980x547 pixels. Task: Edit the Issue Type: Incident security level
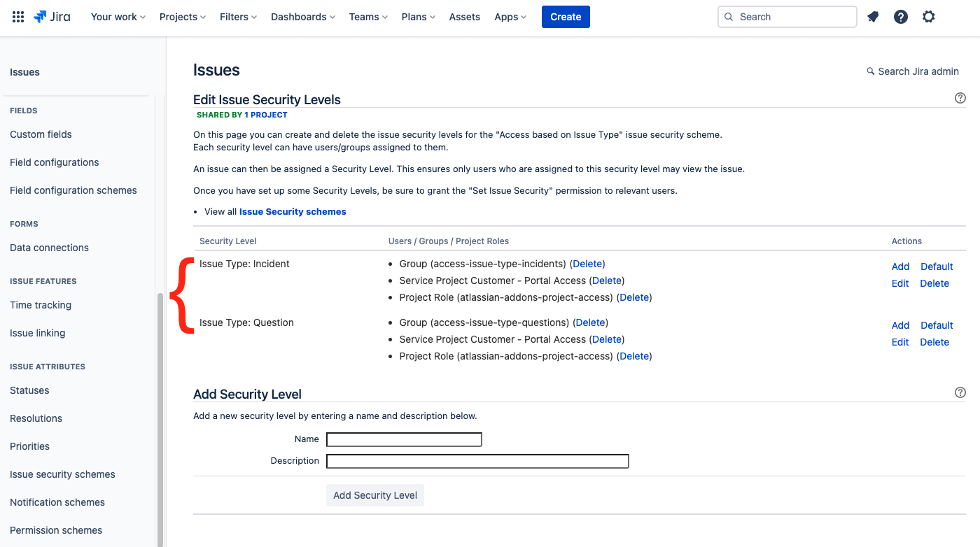(x=900, y=283)
